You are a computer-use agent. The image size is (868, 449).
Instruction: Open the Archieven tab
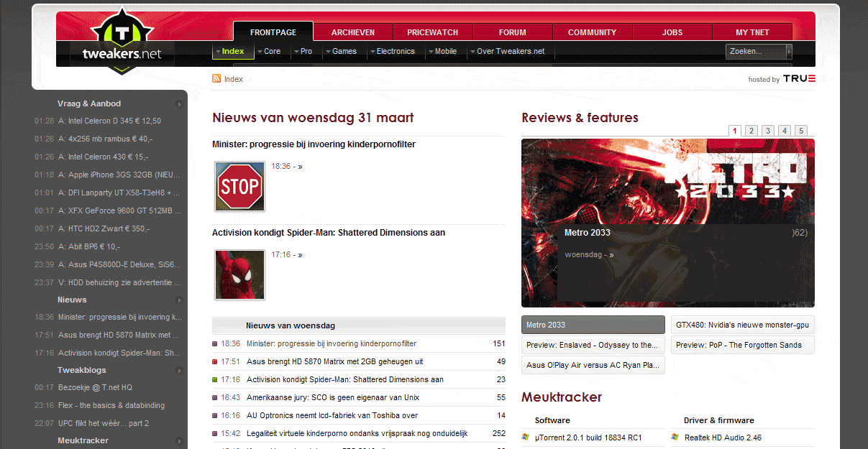pyautogui.click(x=353, y=32)
